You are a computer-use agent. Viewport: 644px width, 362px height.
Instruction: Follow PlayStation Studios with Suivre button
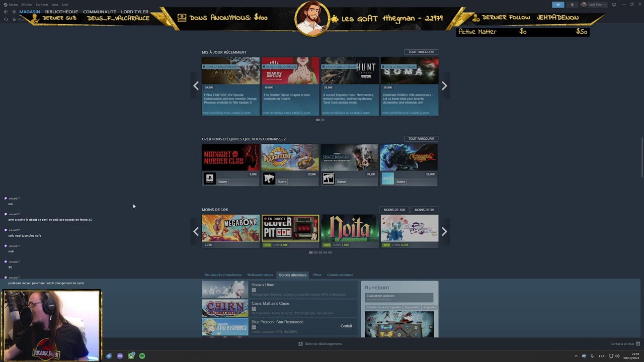(x=223, y=182)
